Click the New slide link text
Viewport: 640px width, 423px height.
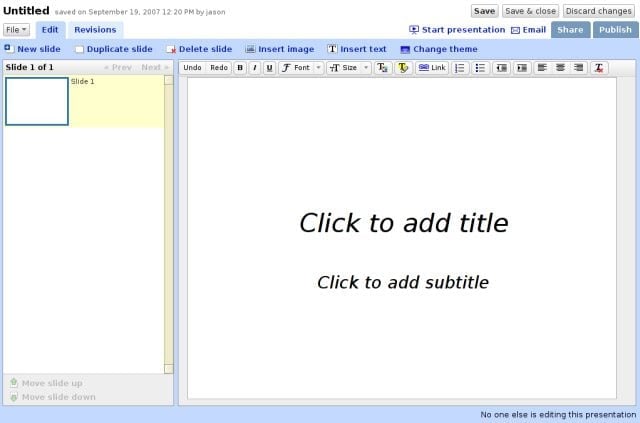click(x=39, y=49)
